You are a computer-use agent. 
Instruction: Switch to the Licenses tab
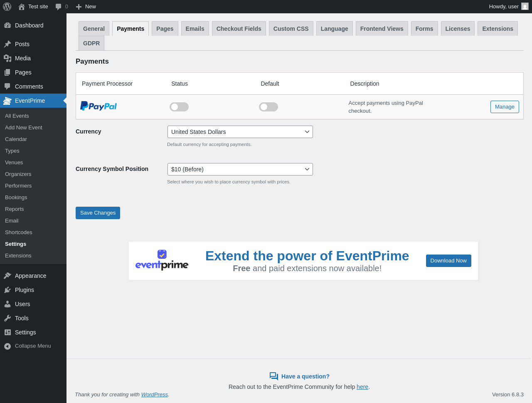[x=458, y=29]
